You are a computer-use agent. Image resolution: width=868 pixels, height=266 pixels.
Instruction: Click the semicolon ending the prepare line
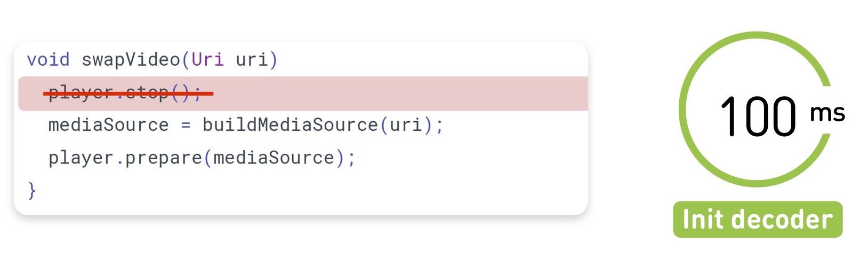[x=351, y=159]
